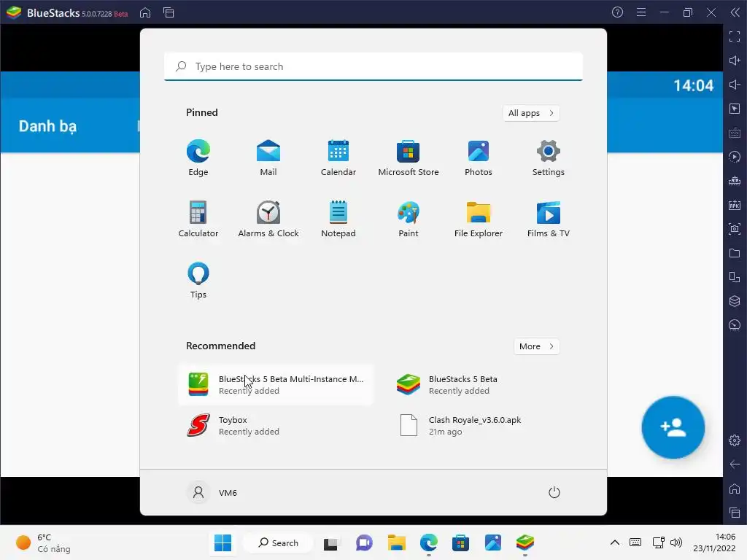The width and height of the screenshot is (747, 560).
Task: Launch the Calculator app
Action: tap(198, 219)
